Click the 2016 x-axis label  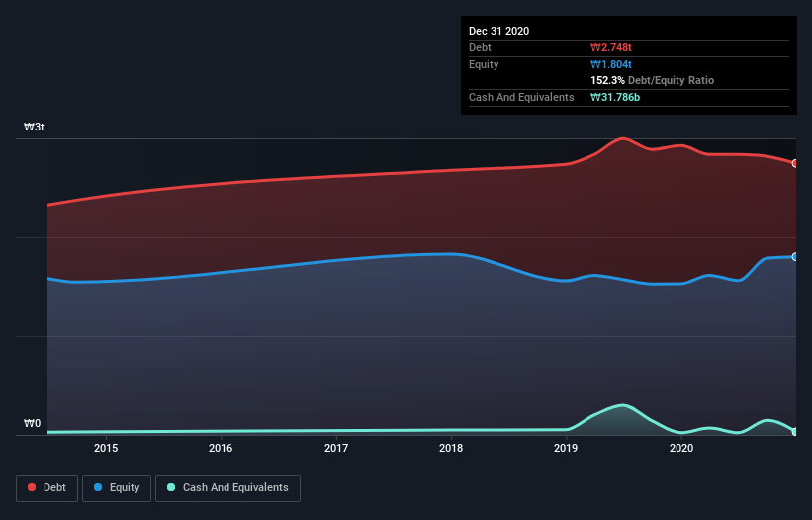(x=221, y=448)
